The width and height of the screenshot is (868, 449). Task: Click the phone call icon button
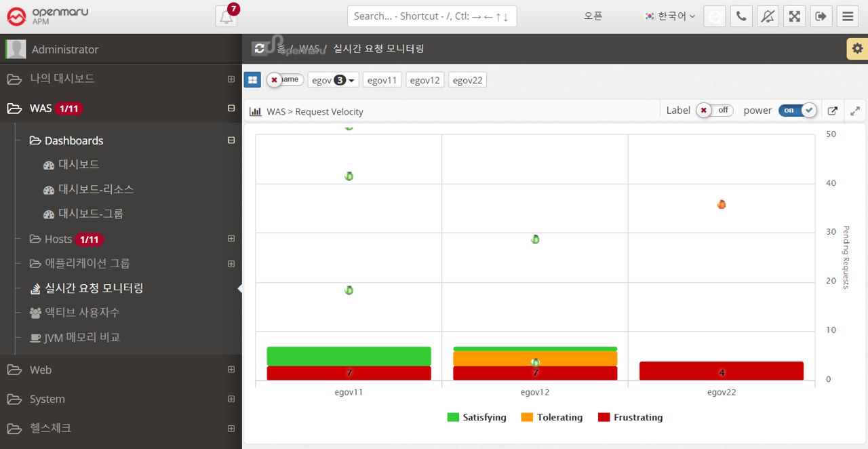[x=741, y=16]
